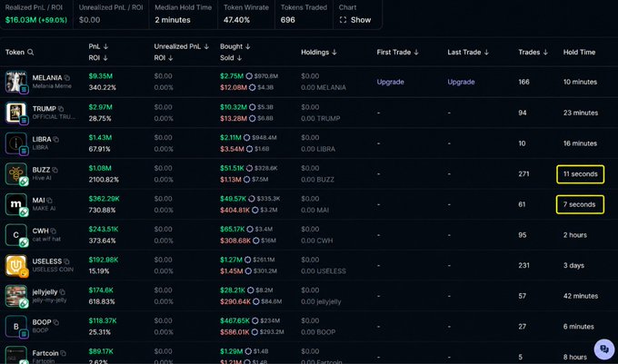Select the 0.00 CWH holdings cell
Screen dimensions: 618x364
(317, 241)
